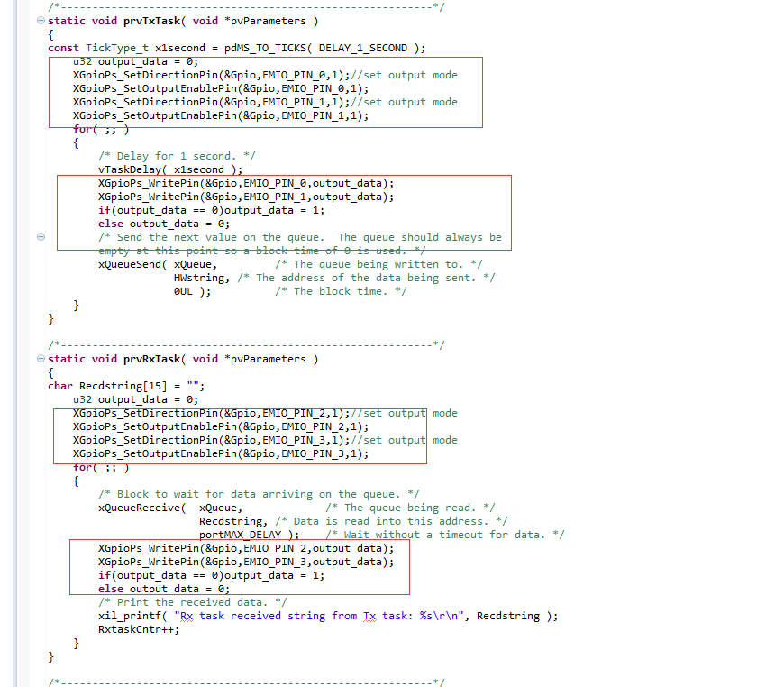The height and width of the screenshot is (687, 784).
Task: Click '/* Wait without a timeout for data. */'
Action: 444,535
